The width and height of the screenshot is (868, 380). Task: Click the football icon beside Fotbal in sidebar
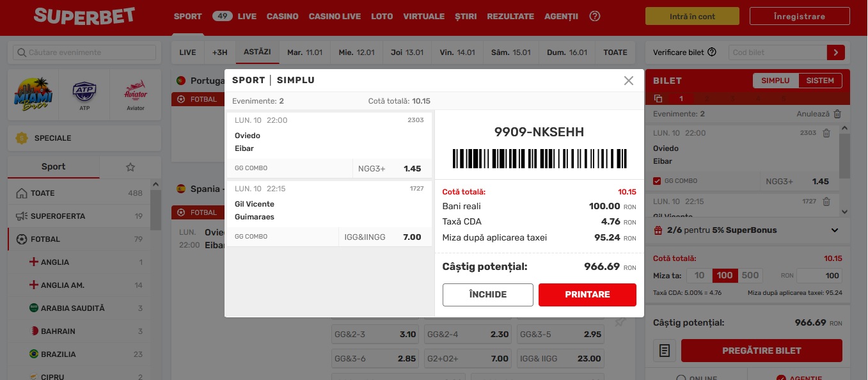coord(22,239)
